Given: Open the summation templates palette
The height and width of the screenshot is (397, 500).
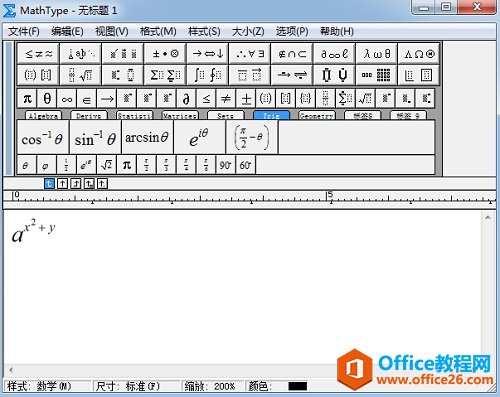Looking at the screenshot, I should tap(165, 75).
